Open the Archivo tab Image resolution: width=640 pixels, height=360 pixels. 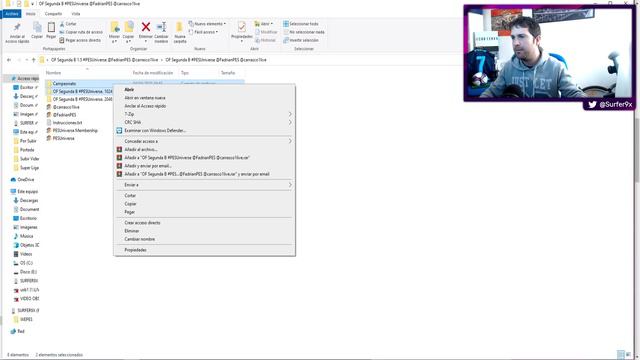(x=11, y=13)
